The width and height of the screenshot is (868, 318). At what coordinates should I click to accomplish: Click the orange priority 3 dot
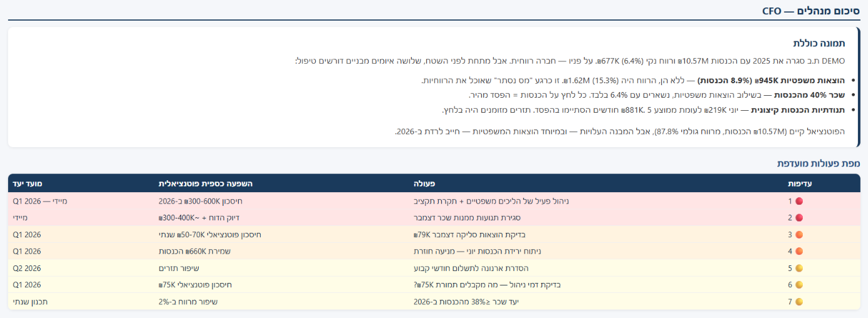(799, 235)
